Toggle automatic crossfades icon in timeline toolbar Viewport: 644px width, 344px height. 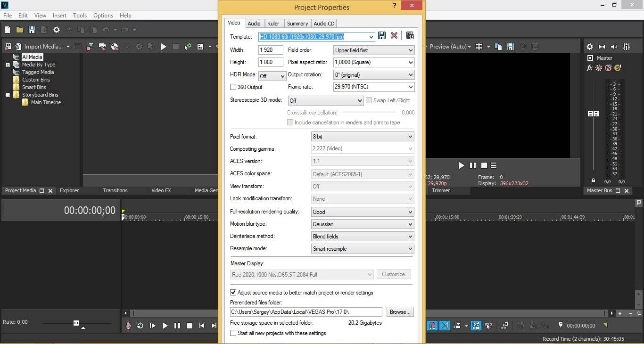click(445, 326)
